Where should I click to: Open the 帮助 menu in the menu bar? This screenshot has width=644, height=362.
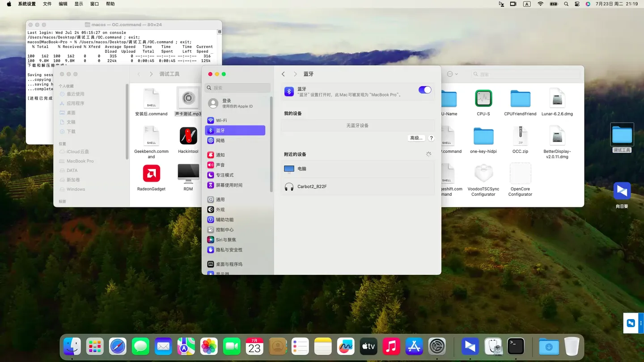[x=110, y=4]
